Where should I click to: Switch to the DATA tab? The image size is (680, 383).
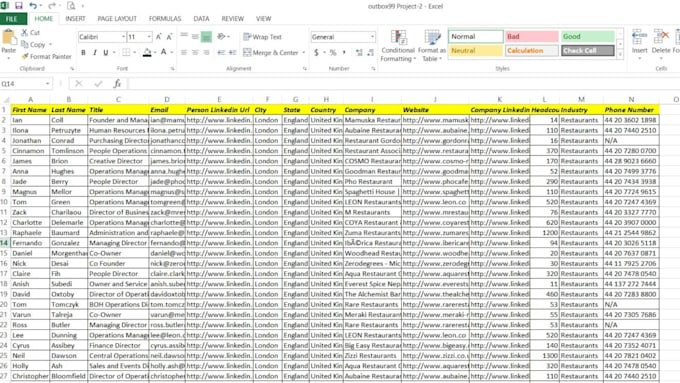tap(201, 19)
